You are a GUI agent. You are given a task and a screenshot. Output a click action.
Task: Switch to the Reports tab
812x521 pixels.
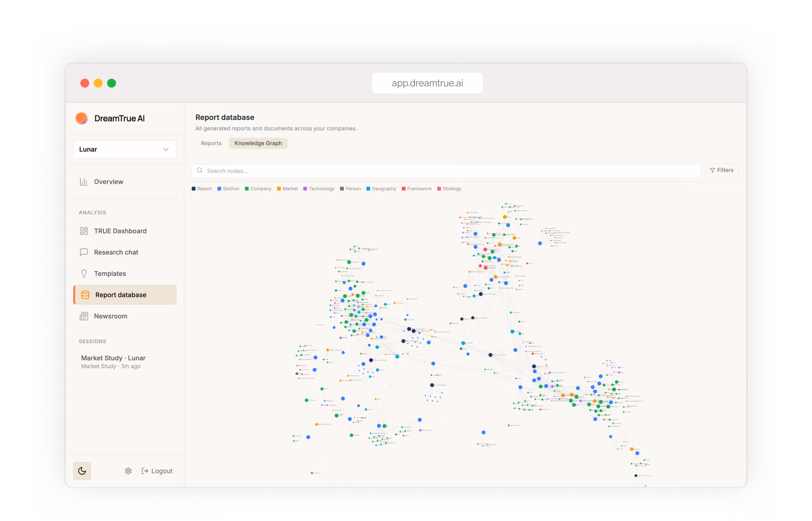[x=211, y=143]
